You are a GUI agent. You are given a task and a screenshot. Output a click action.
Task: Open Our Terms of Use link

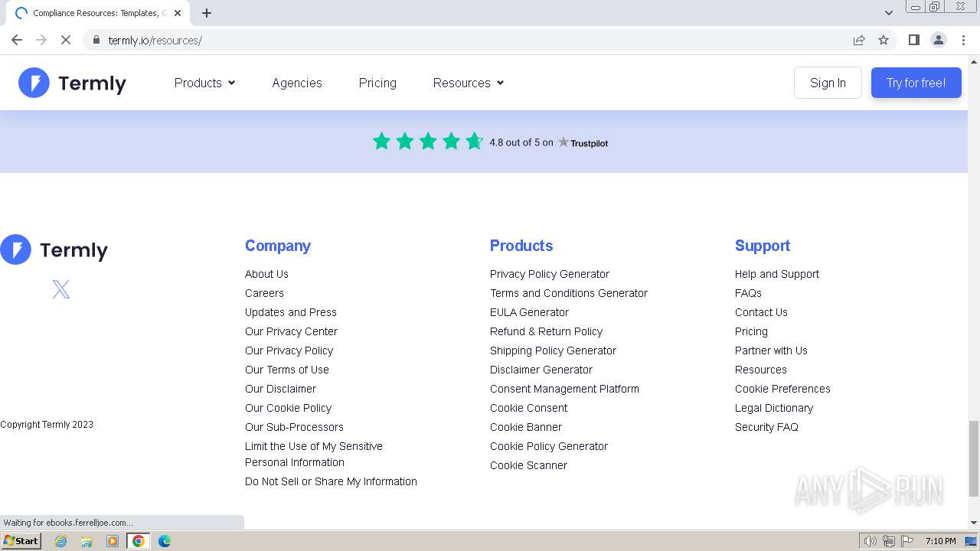click(x=287, y=370)
